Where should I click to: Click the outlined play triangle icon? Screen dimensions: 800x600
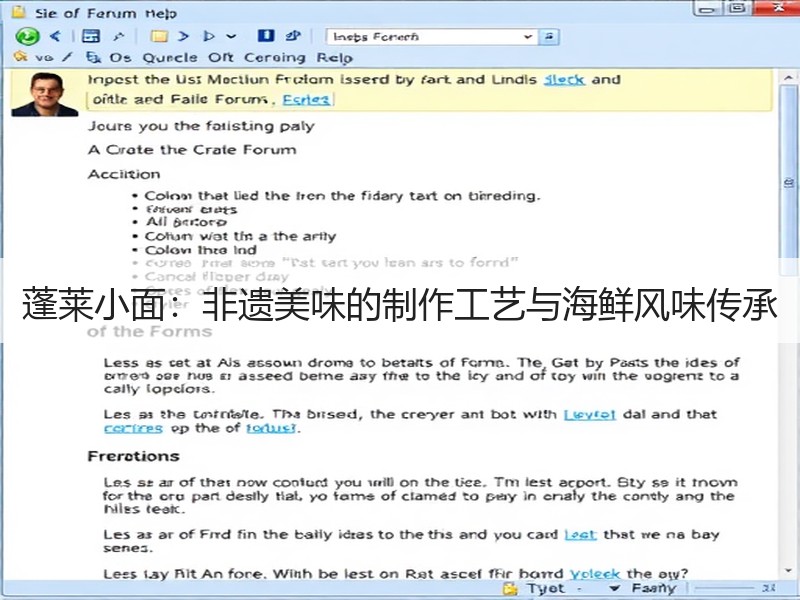[209, 36]
